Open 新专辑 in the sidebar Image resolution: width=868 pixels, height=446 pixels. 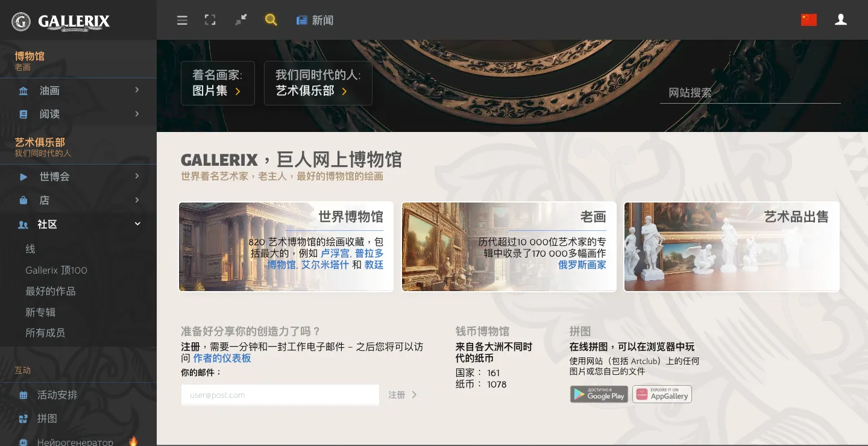tap(40, 312)
